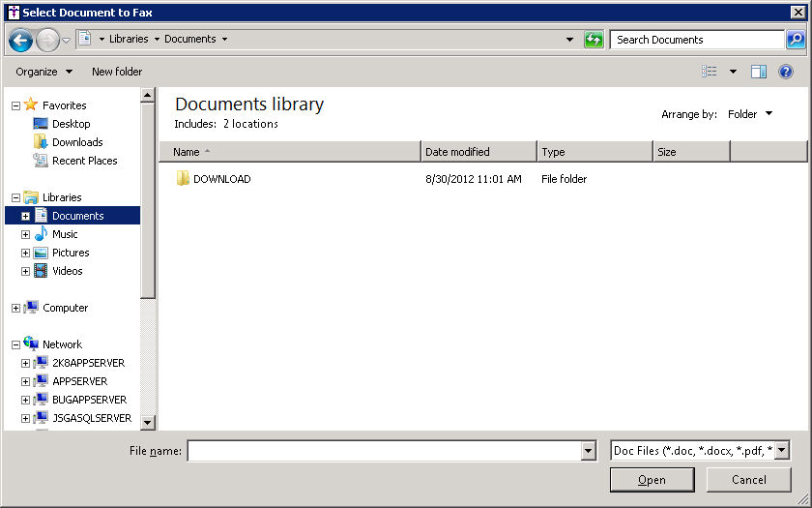
Task: Open the file type filter dropdown
Action: click(781, 451)
